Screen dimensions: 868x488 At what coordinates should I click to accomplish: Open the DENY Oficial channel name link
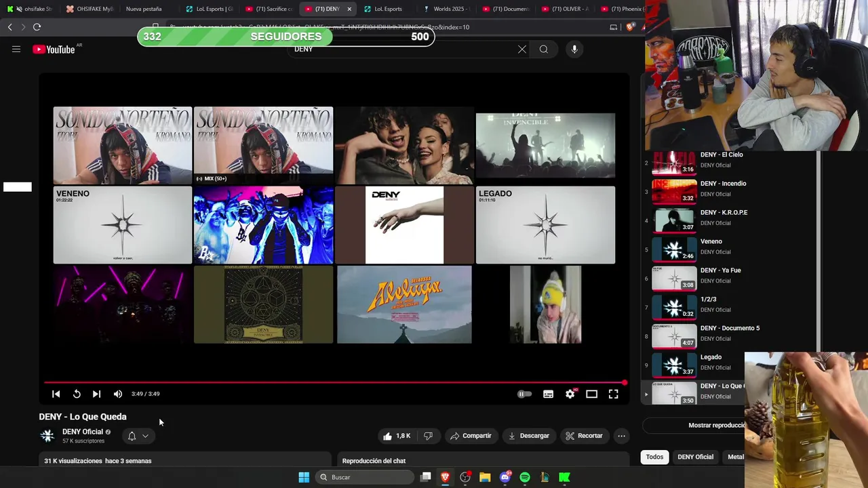[x=83, y=432]
